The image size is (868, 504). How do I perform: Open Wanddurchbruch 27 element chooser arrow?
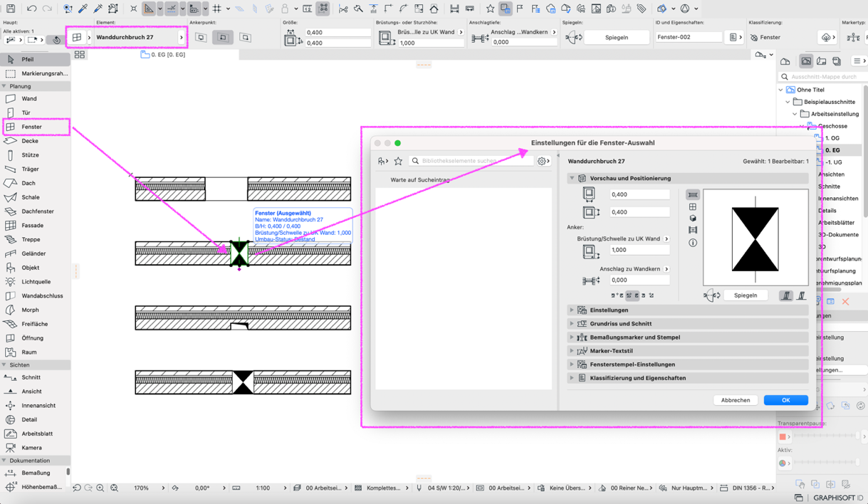(182, 37)
